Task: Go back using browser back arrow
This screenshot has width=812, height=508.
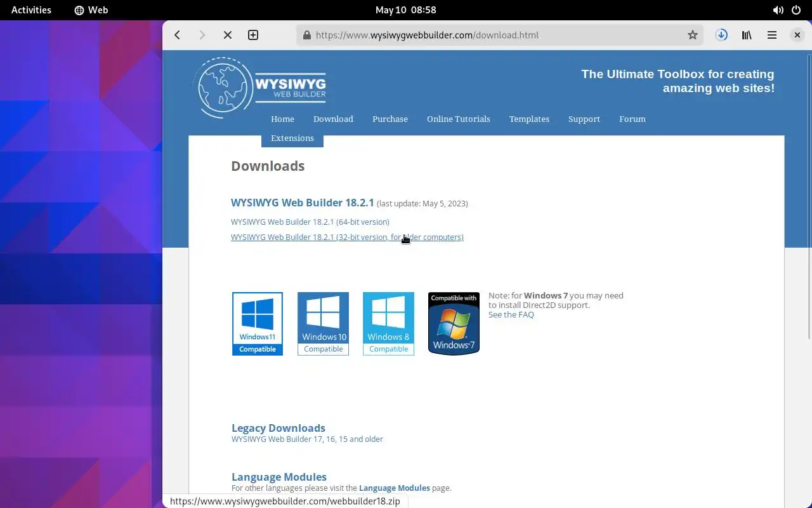Action: point(178,35)
